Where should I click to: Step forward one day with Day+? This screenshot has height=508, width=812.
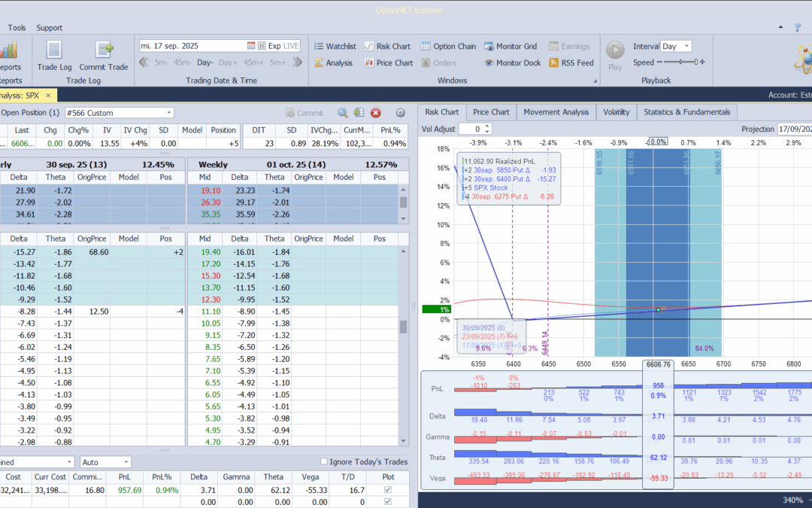pos(228,62)
